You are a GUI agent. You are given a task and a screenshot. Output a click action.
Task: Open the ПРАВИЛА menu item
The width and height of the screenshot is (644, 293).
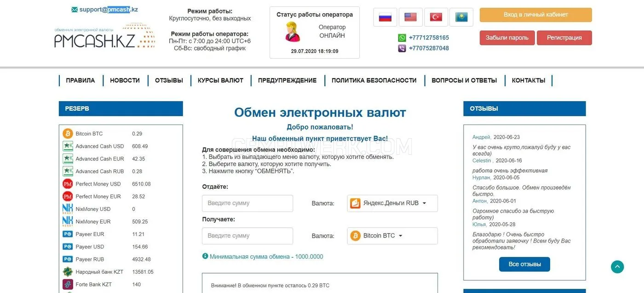(80, 80)
